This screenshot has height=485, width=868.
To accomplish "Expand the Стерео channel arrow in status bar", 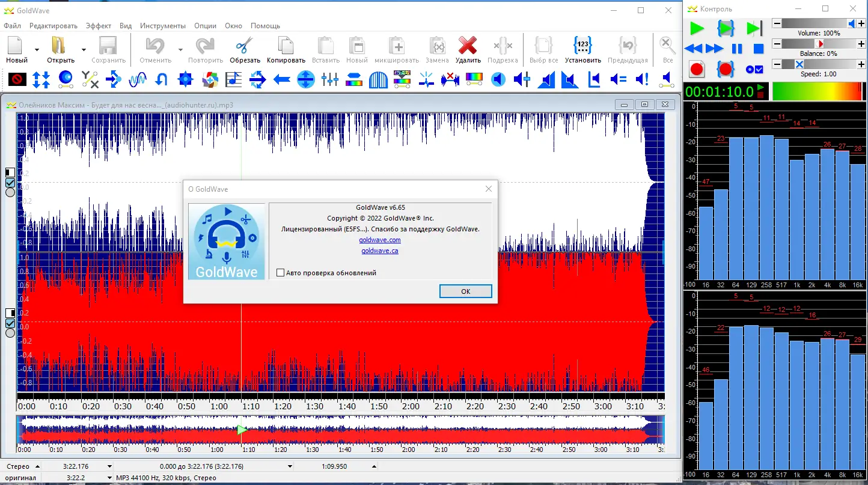I will pyautogui.click(x=38, y=466).
